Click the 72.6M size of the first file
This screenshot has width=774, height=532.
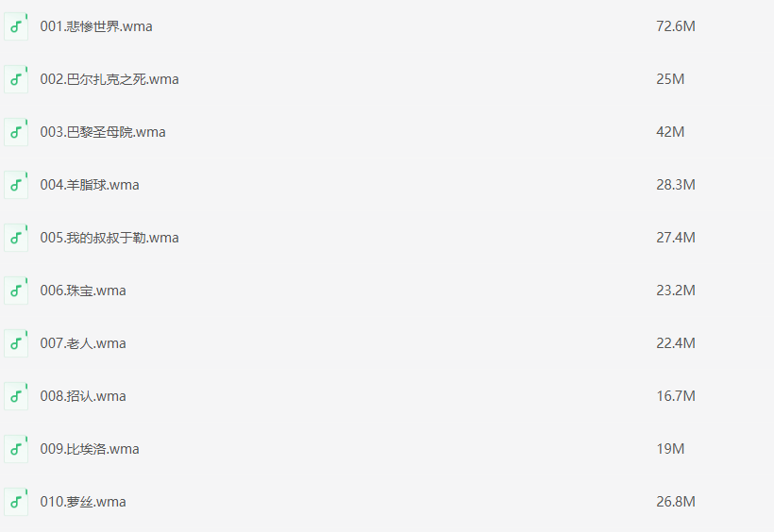(676, 26)
